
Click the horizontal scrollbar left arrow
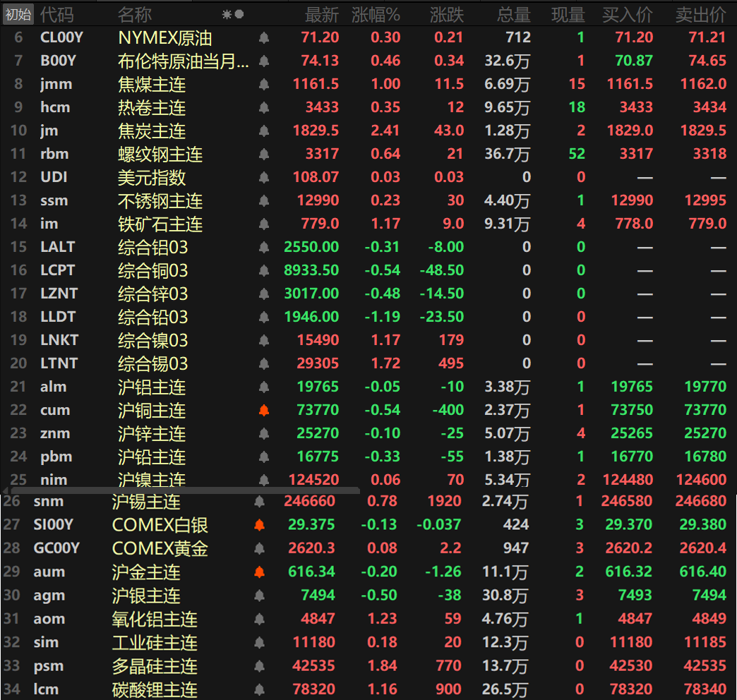(x=6, y=490)
